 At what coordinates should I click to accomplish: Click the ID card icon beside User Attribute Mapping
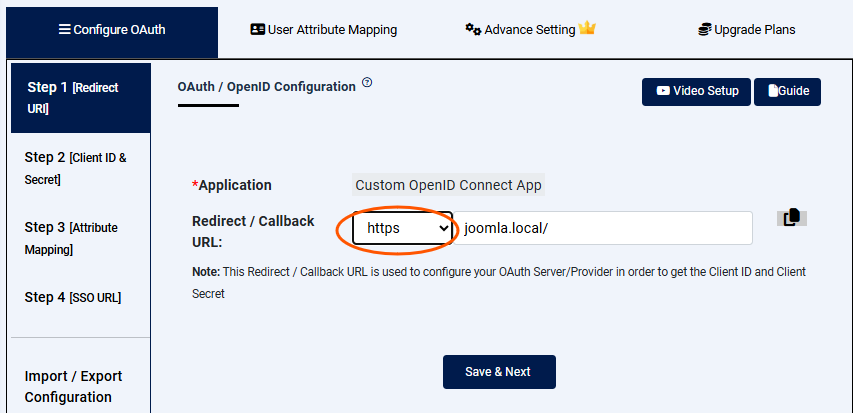257,30
